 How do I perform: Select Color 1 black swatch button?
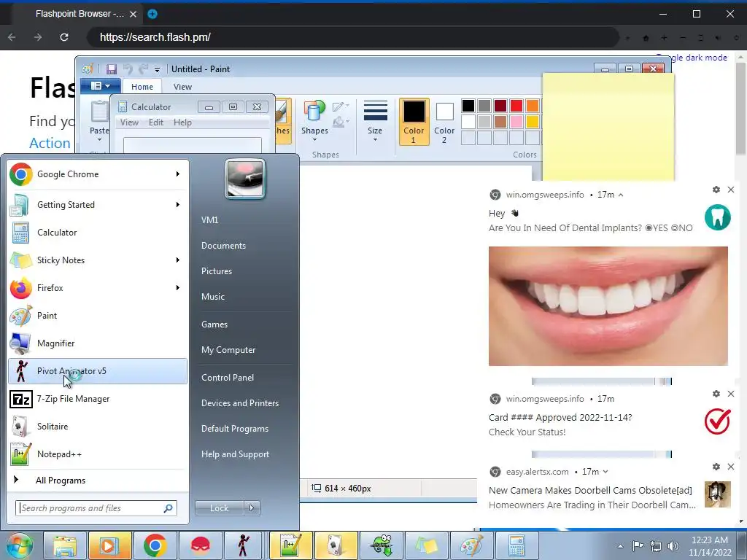click(414, 122)
